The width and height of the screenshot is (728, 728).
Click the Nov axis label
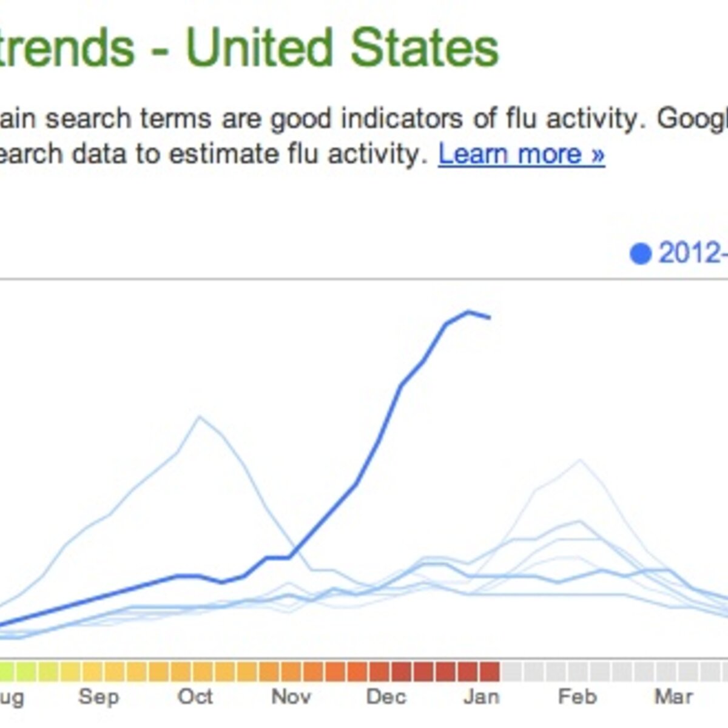(x=291, y=696)
